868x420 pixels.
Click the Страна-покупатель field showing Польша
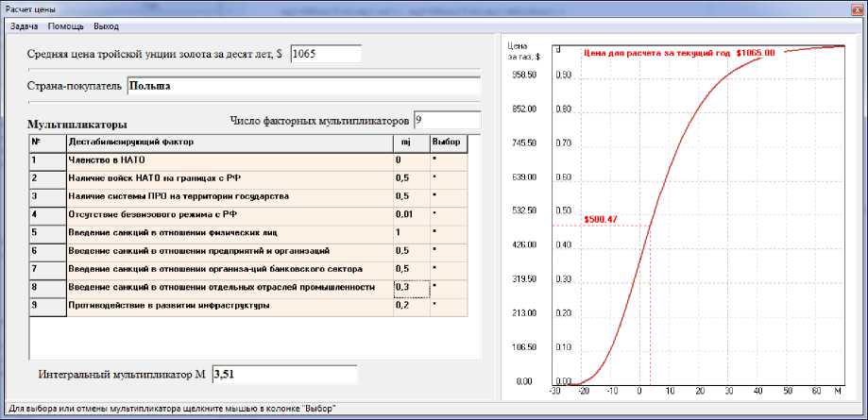tap(303, 86)
